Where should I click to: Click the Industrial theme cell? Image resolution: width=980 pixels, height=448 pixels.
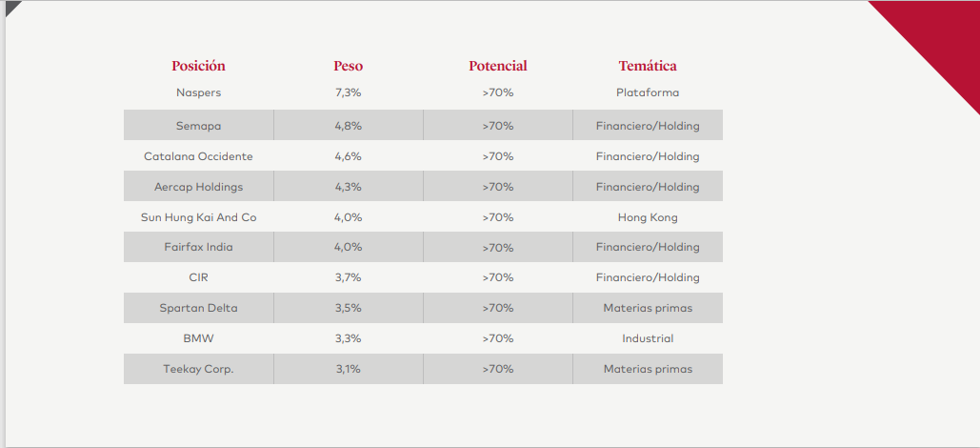pyautogui.click(x=648, y=338)
